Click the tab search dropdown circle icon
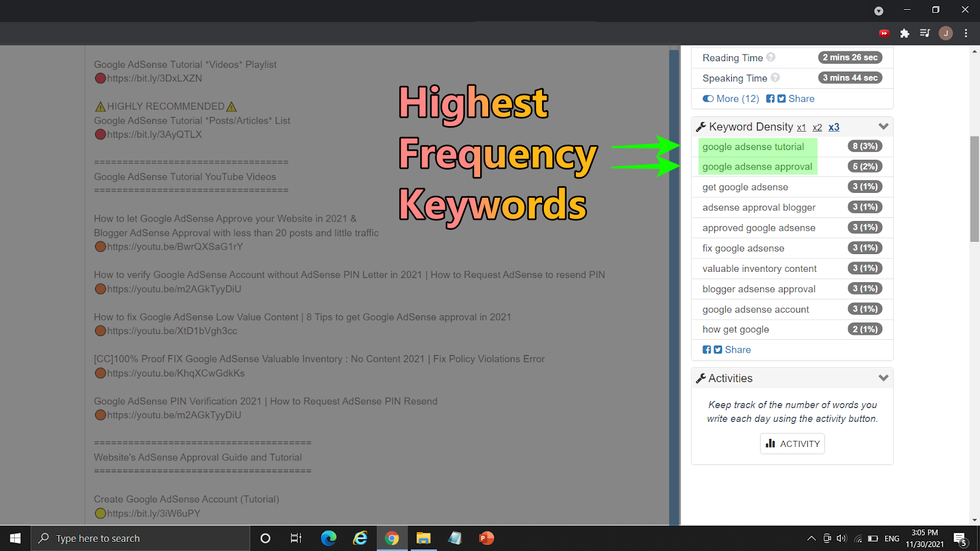The width and height of the screenshot is (980, 551). (879, 10)
